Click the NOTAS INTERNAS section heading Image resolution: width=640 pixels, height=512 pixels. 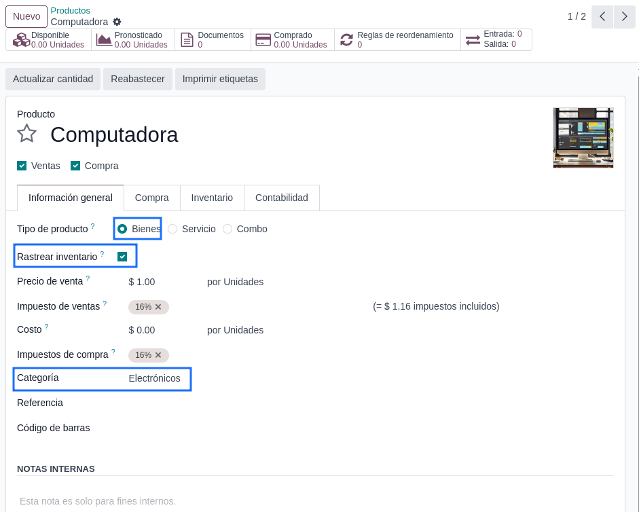[x=56, y=469]
